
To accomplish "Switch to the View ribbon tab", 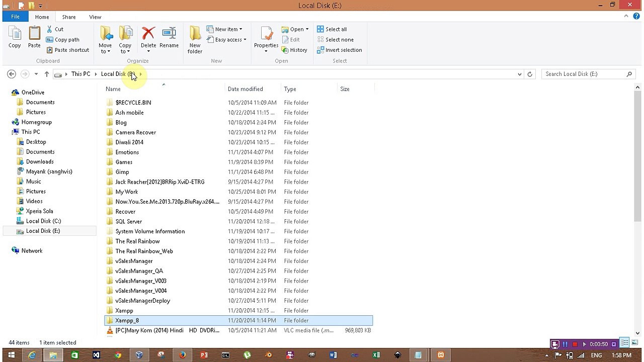I will pos(95,17).
